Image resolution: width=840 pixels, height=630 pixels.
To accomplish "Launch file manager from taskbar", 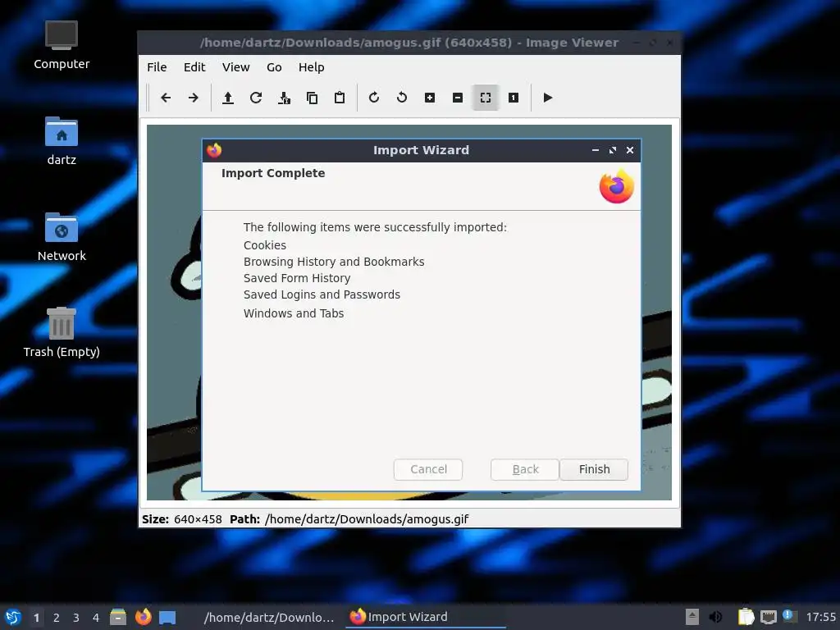I will tap(118, 617).
